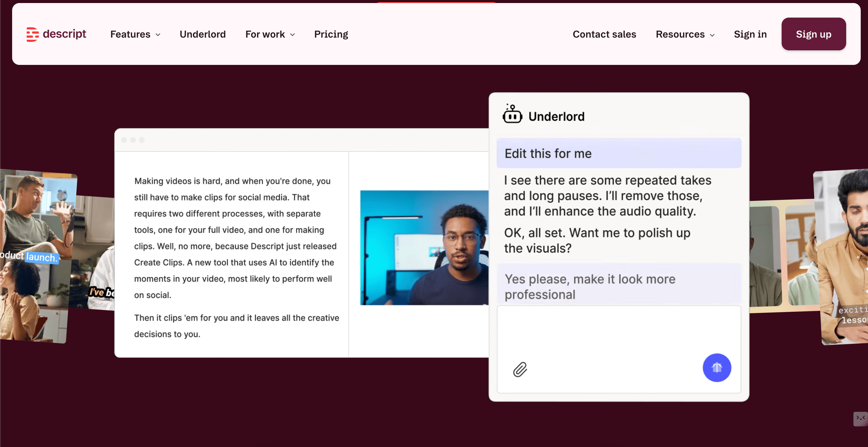This screenshot has width=868, height=447.
Task: Click the window traffic-light dots in mockup
Action: click(x=133, y=140)
